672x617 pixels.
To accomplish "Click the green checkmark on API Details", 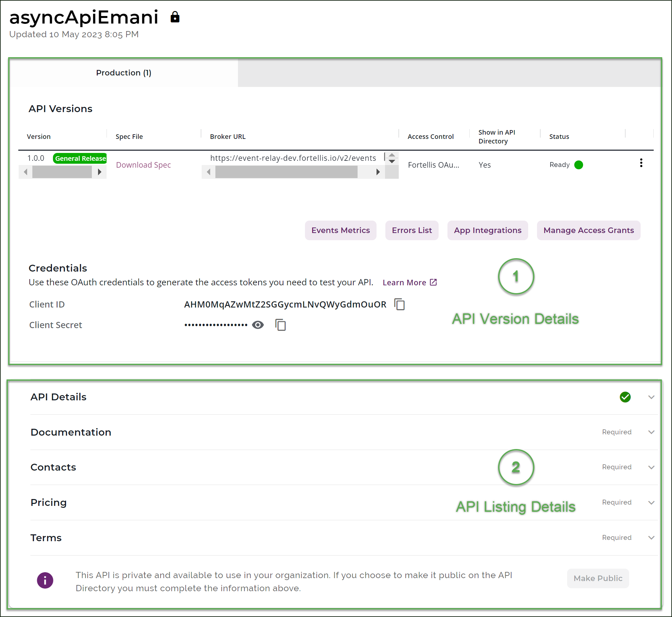I will pyautogui.click(x=625, y=397).
